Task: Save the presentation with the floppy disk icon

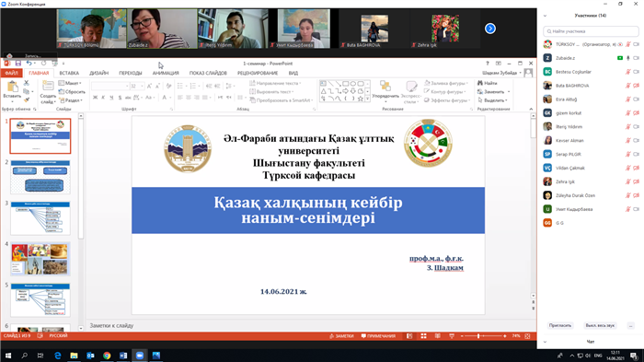Action: pos(18,63)
